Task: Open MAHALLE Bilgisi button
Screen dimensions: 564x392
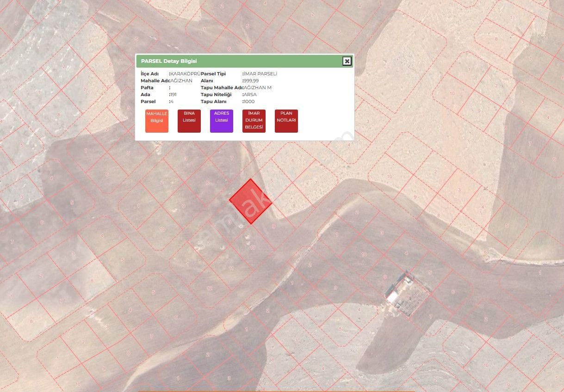Action: [157, 121]
